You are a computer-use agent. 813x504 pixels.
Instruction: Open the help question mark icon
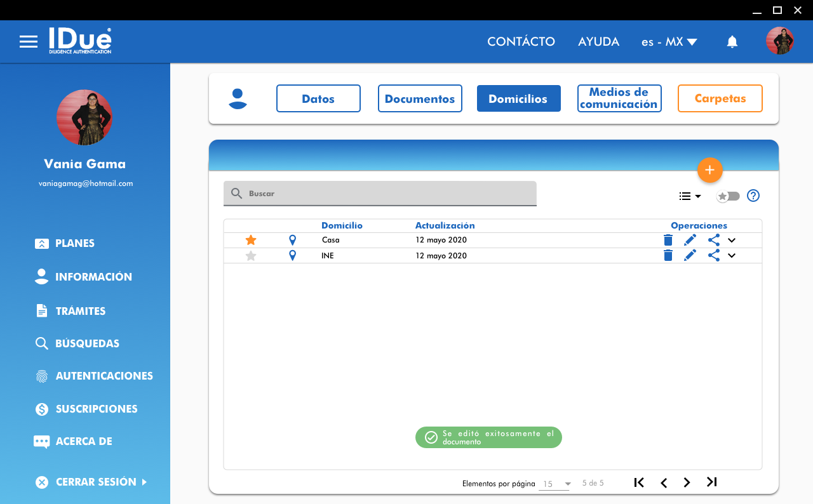point(753,196)
